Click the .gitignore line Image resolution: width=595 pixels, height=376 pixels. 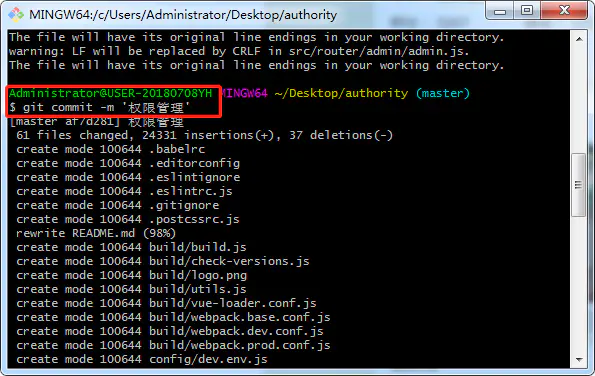(x=118, y=206)
